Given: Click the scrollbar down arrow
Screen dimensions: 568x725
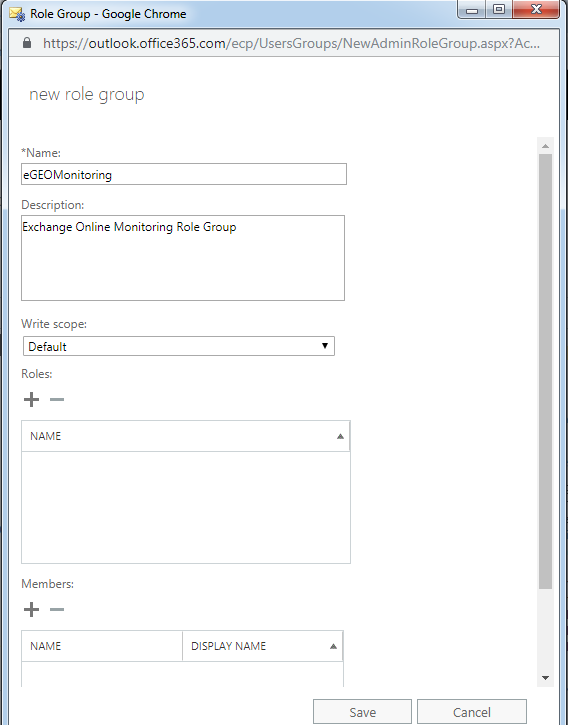Looking at the screenshot, I should 545,678.
